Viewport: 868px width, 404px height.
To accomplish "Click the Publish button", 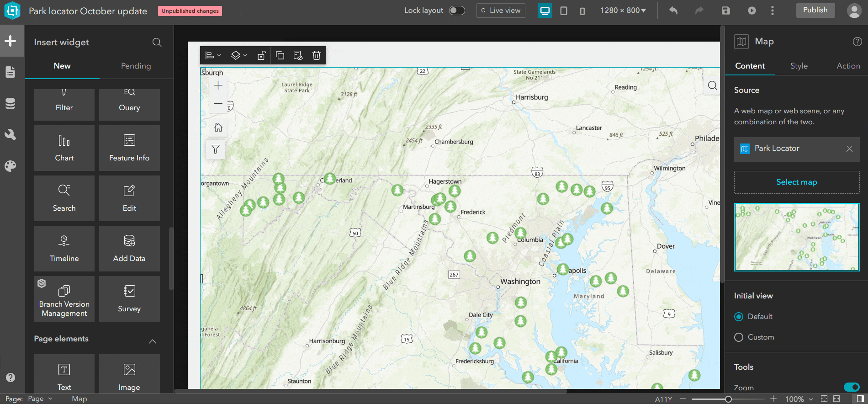I will [x=815, y=10].
